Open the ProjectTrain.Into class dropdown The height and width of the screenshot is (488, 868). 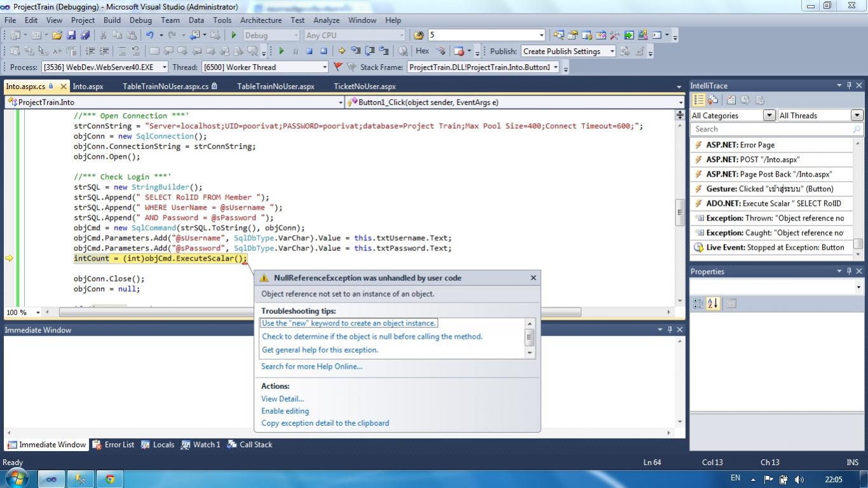(x=174, y=102)
